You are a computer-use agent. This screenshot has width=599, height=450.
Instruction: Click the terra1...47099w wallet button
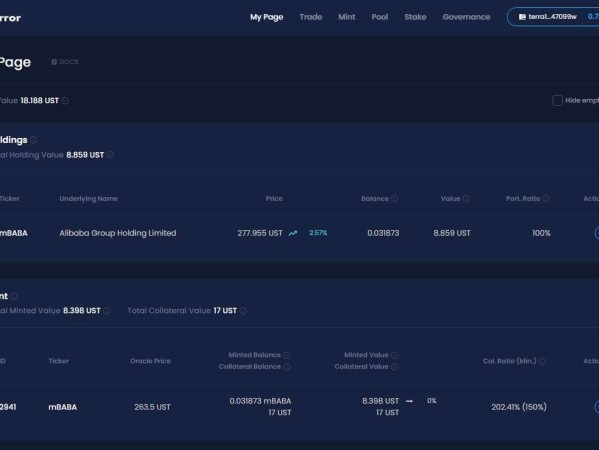pyautogui.click(x=553, y=17)
